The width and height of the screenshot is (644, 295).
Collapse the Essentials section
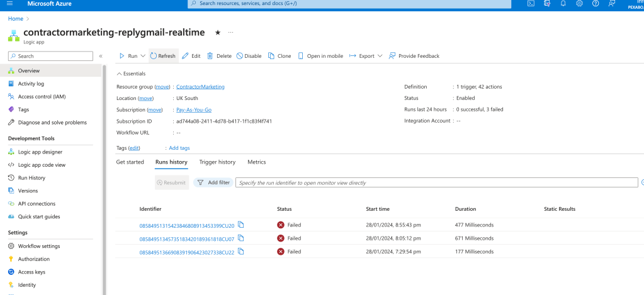131,74
